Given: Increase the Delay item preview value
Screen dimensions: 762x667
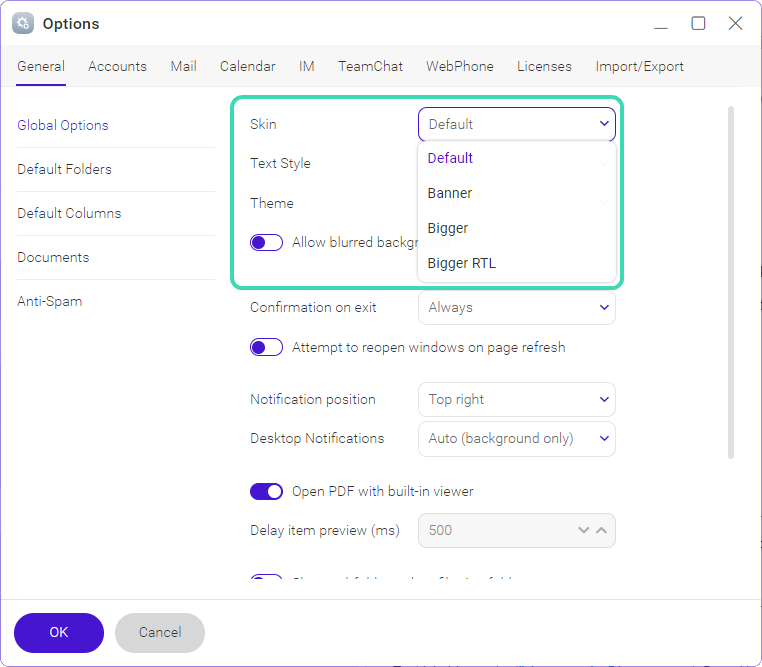Looking at the screenshot, I should click(x=601, y=530).
